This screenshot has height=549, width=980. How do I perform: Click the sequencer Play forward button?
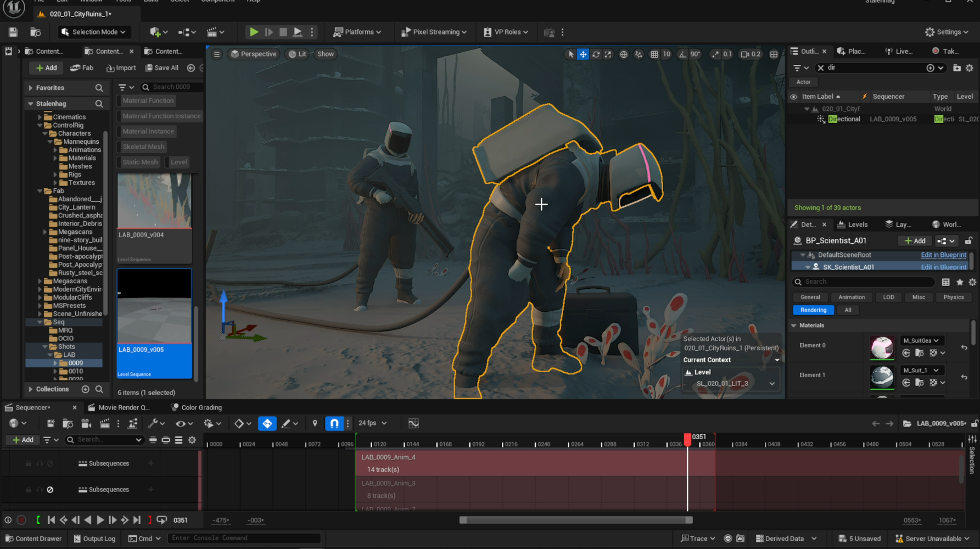click(100, 520)
